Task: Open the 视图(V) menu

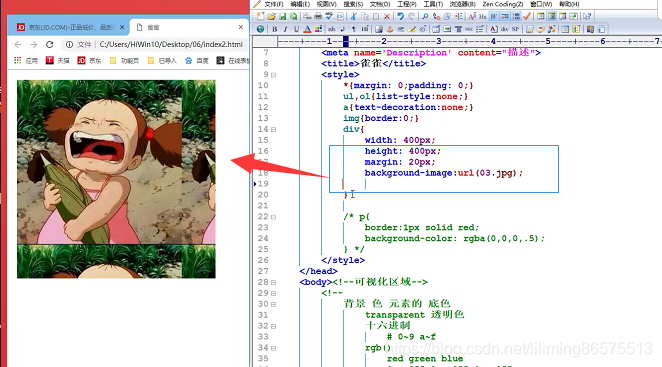Action: pos(326,4)
